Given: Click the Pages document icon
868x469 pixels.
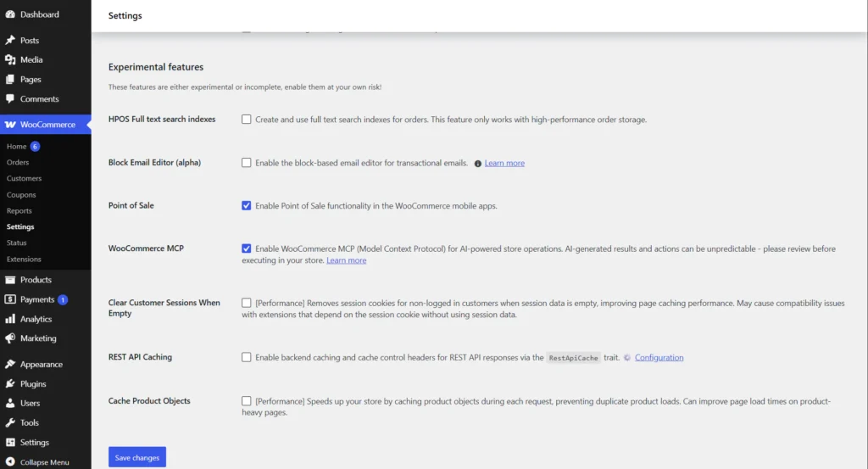Looking at the screenshot, I should coord(10,79).
